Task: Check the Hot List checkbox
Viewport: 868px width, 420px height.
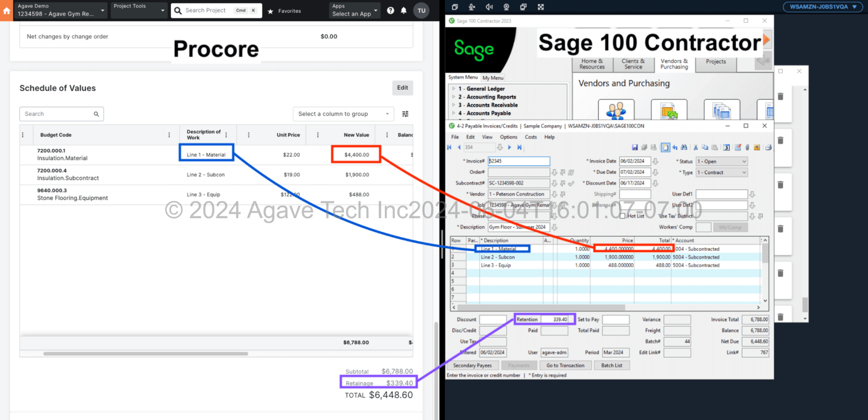Action: coord(622,216)
